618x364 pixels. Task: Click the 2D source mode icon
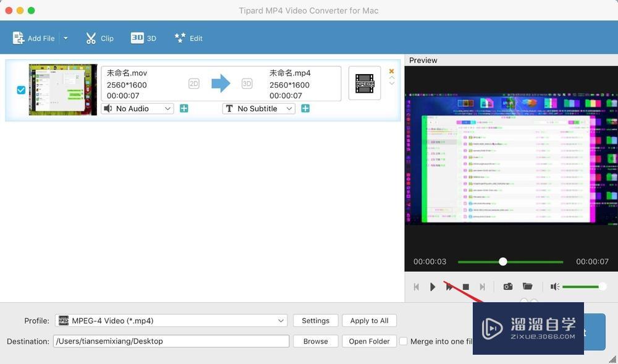coord(194,83)
